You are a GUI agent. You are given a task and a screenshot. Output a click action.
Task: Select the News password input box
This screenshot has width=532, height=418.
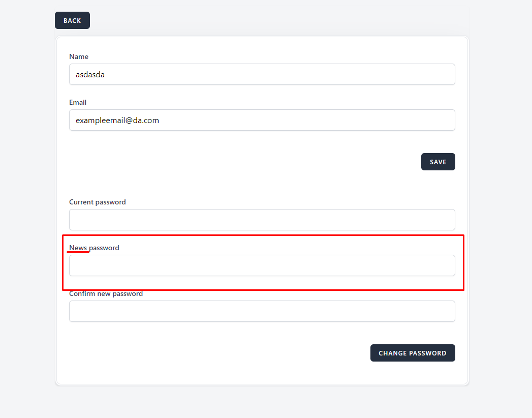tap(262, 265)
